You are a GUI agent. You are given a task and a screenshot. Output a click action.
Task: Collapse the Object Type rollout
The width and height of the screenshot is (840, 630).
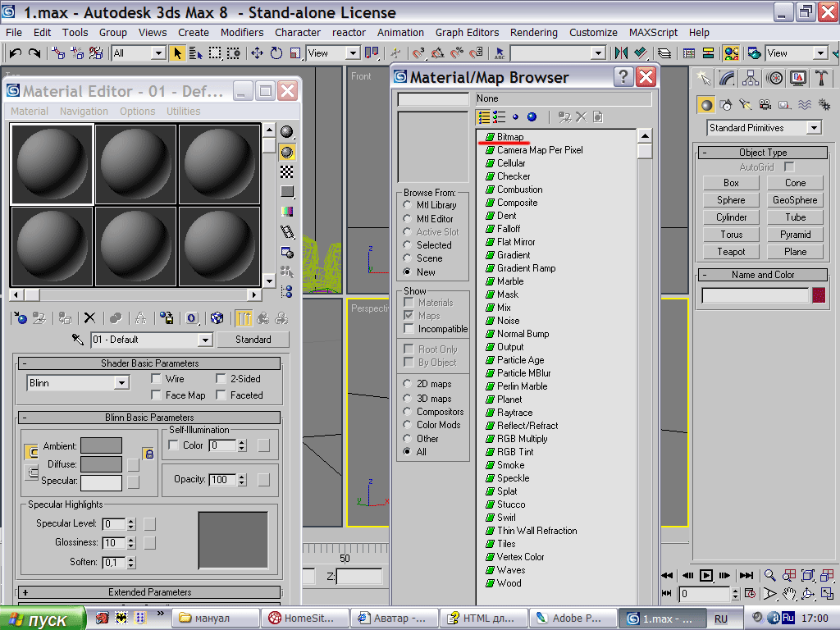pos(763,152)
